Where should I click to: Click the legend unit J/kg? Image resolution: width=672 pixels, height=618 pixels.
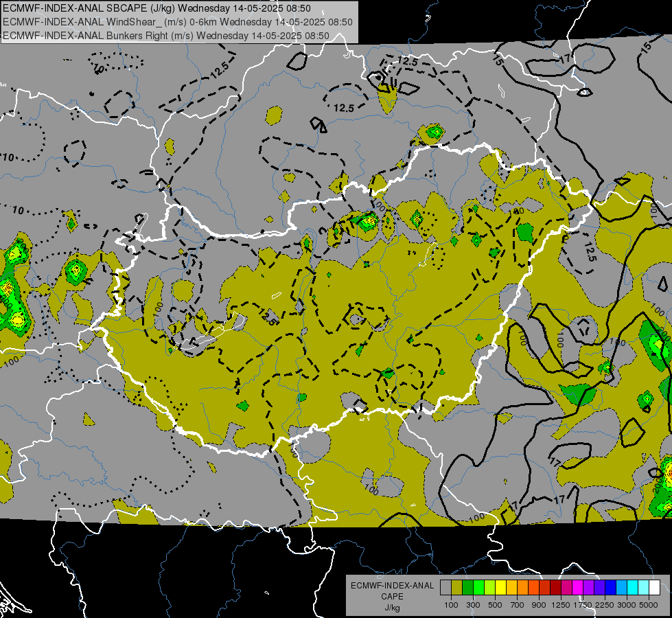392,608
